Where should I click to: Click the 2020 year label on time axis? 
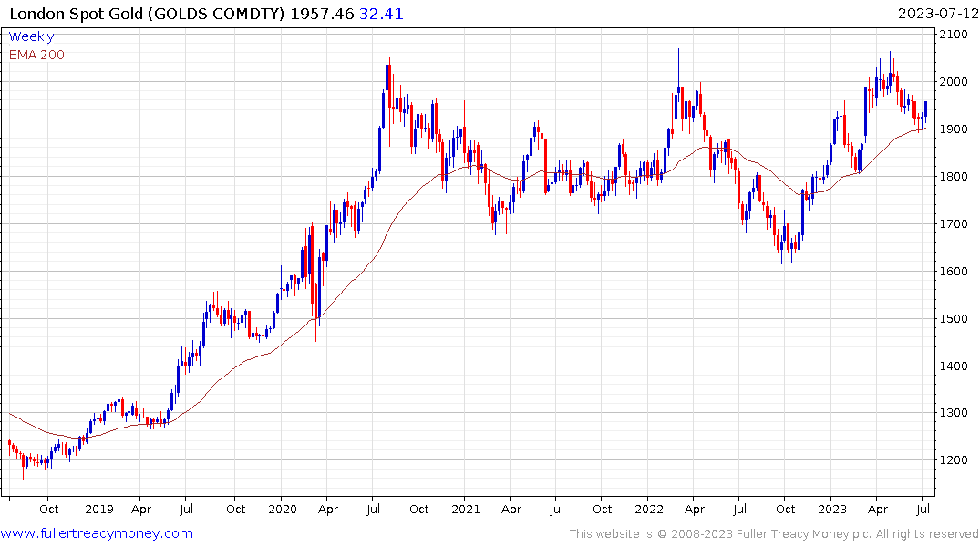(283, 510)
